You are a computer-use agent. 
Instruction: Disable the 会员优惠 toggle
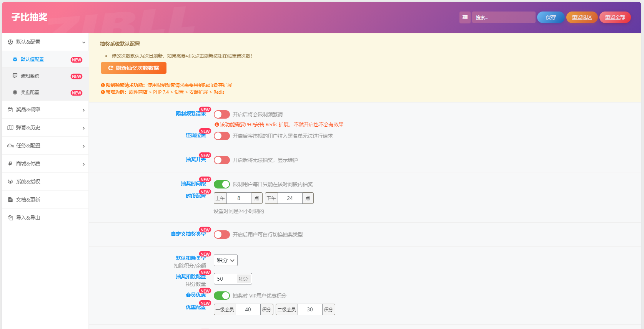[221, 296]
